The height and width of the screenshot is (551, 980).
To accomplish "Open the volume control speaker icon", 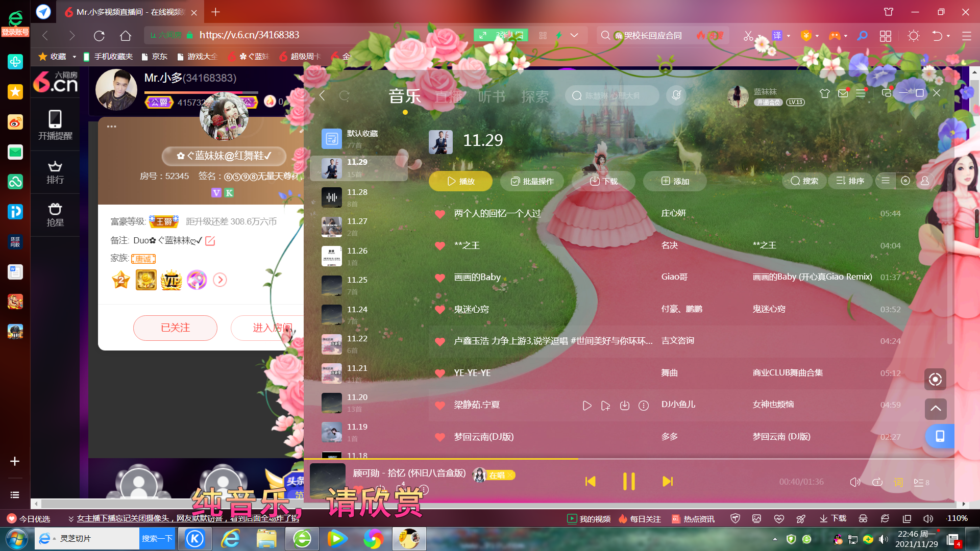I will pos(855,482).
